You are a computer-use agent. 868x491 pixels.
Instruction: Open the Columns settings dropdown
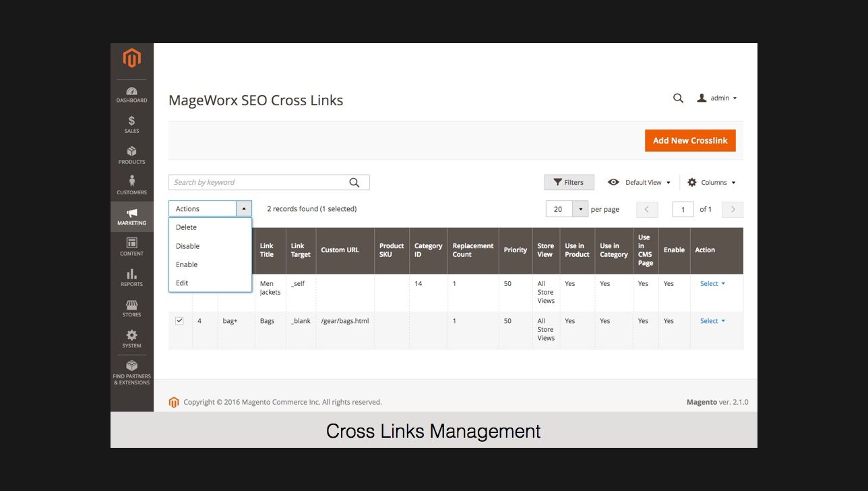pyautogui.click(x=712, y=183)
